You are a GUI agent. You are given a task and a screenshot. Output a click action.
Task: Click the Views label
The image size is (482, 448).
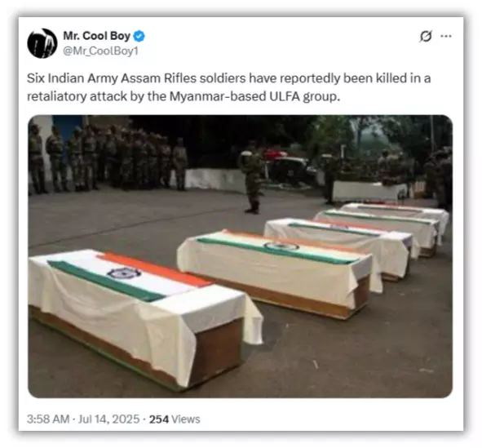185,419
